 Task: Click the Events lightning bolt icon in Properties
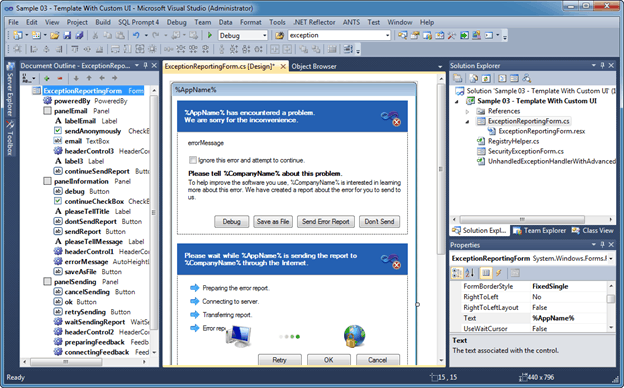tap(498, 273)
